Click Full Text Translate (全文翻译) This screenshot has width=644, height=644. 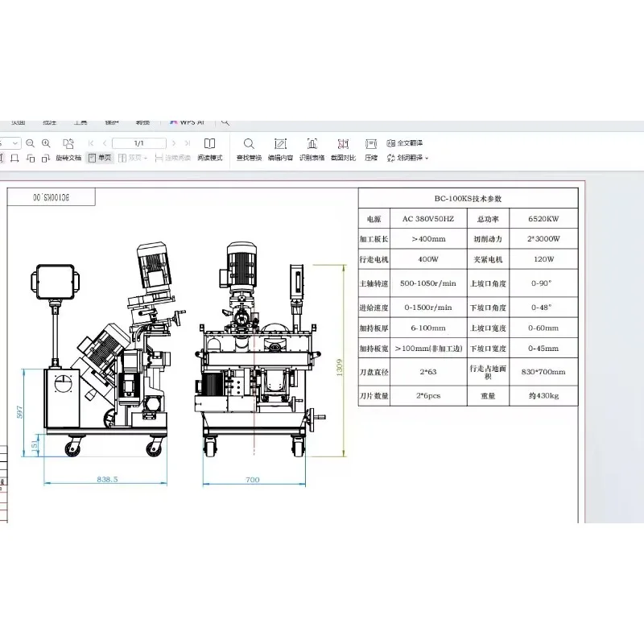[x=405, y=143]
